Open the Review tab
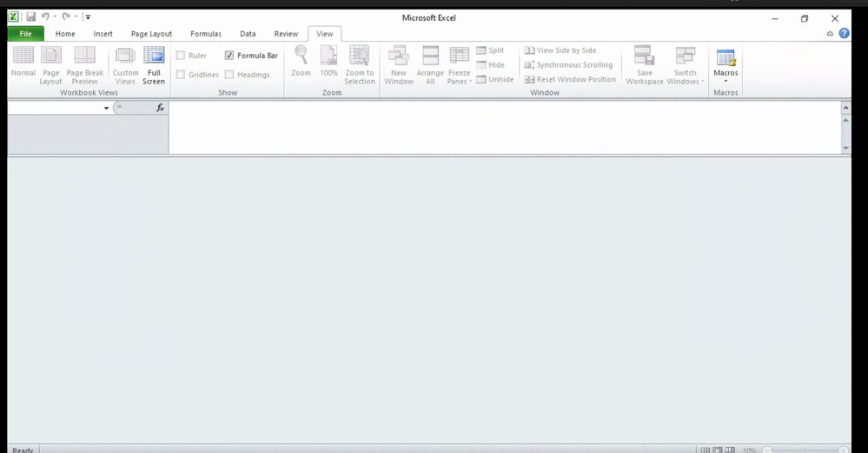 coord(286,34)
